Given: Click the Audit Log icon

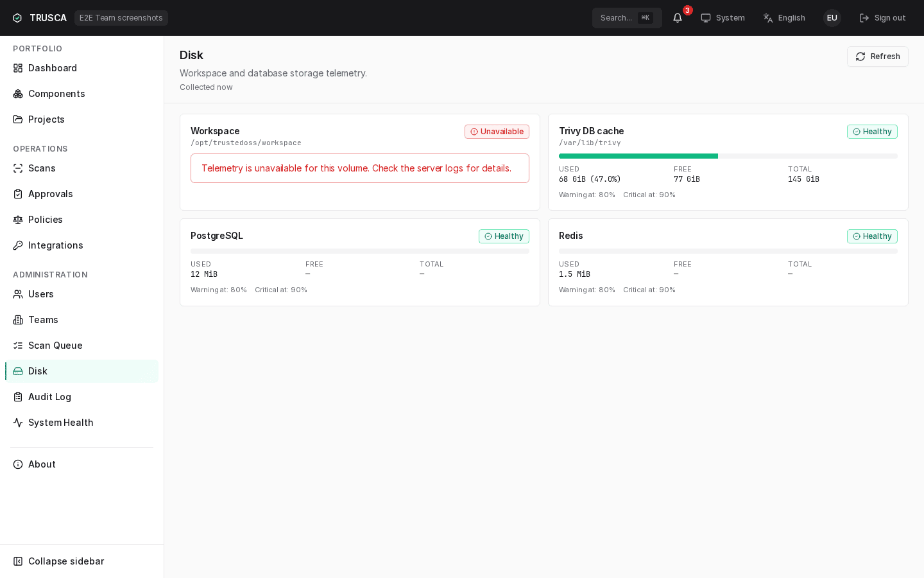Looking at the screenshot, I should tap(18, 397).
